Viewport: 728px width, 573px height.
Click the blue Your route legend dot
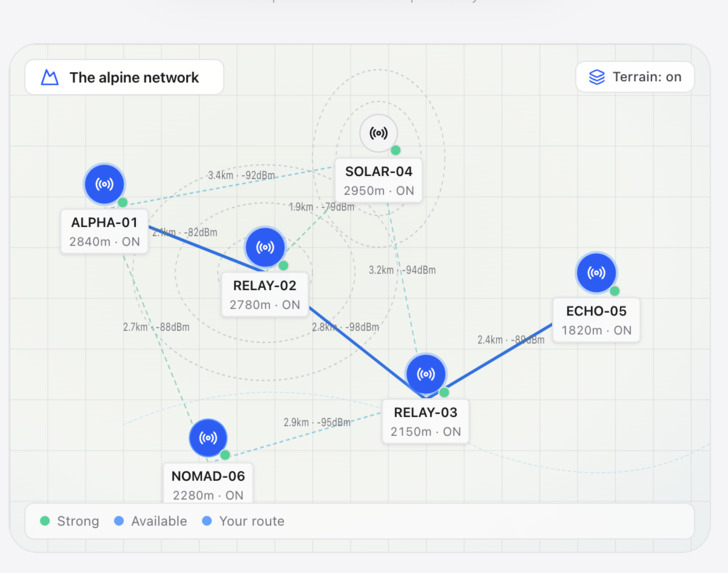tap(207, 521)
